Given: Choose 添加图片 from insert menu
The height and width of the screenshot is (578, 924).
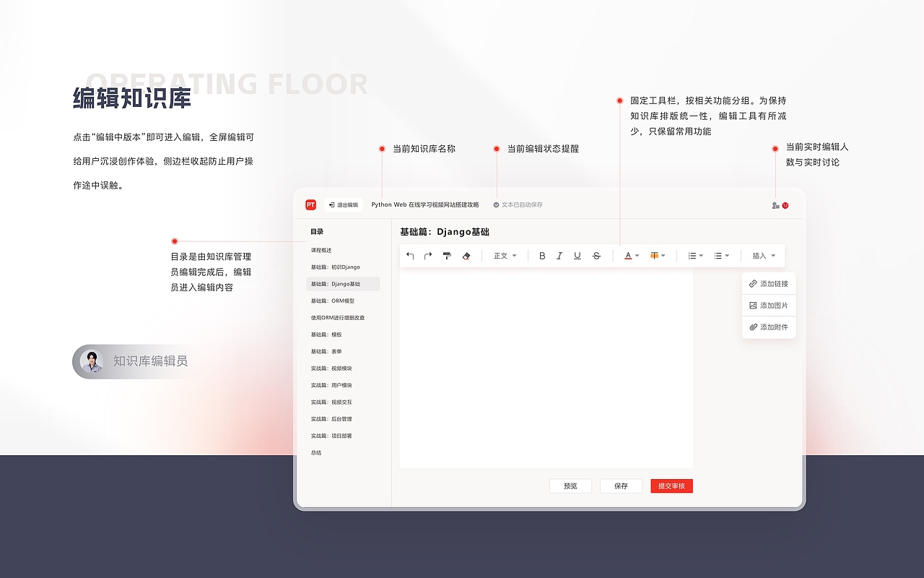Looking at the screenshot, I should tap(769, 306).
